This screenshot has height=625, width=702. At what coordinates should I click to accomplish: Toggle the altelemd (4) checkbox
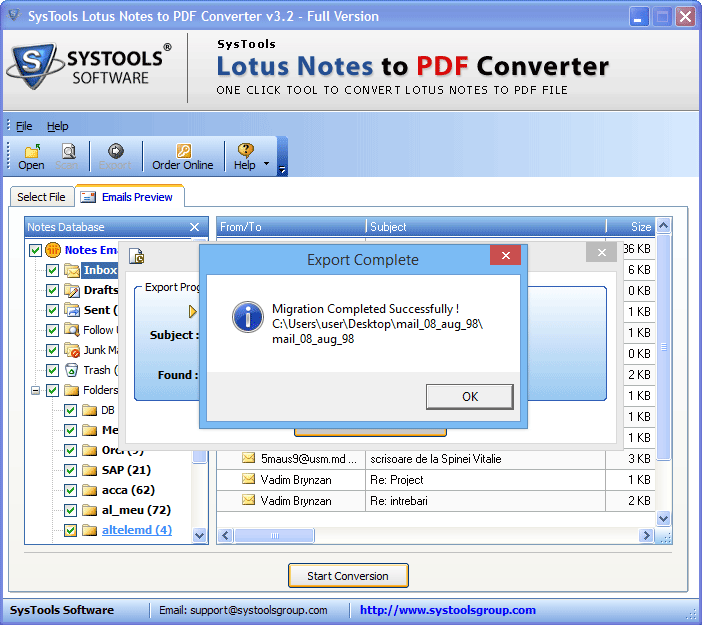pyautogui.click(x=70, y=530)
